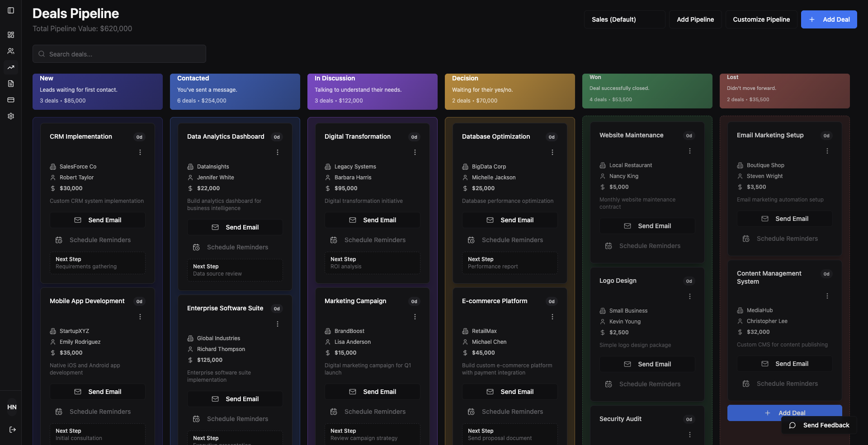Click the logout icon in sidebar
Viewport: 868px width, 445px height.
[x=12, y=430]
